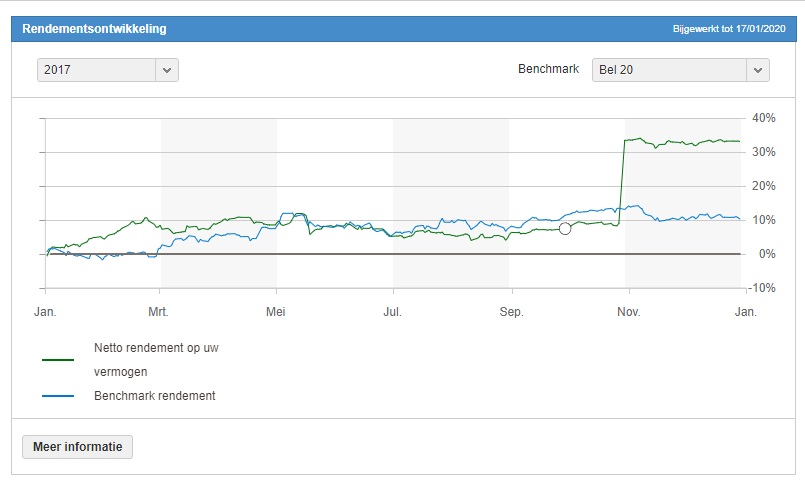
Task: Click the Mrt. month label on x-axis
Action: [x=159, y=312]
